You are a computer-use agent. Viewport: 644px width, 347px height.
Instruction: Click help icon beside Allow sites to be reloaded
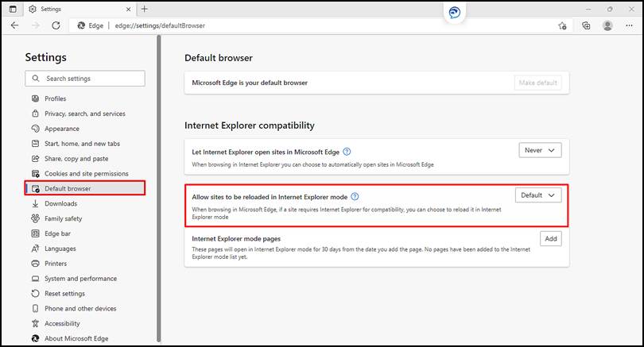[355, 197]
